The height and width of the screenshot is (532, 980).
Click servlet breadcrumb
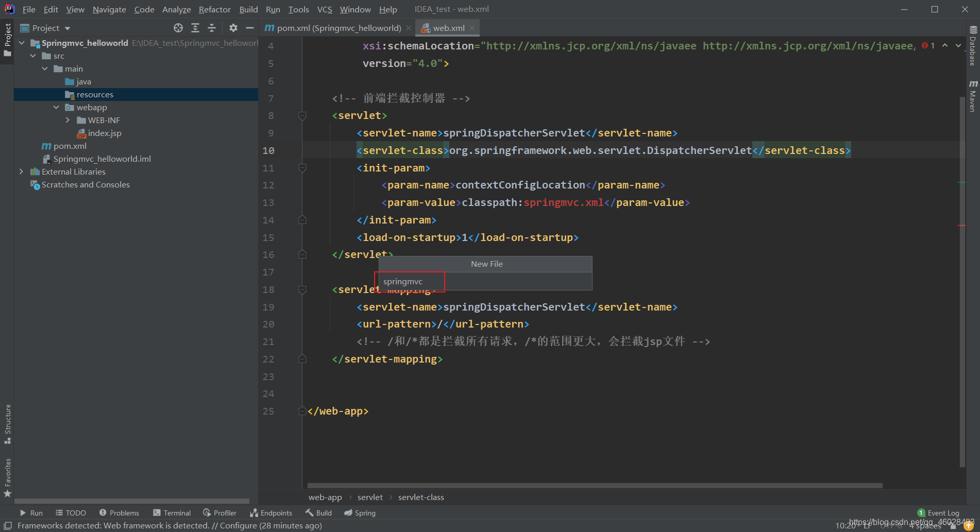[370, 497]
